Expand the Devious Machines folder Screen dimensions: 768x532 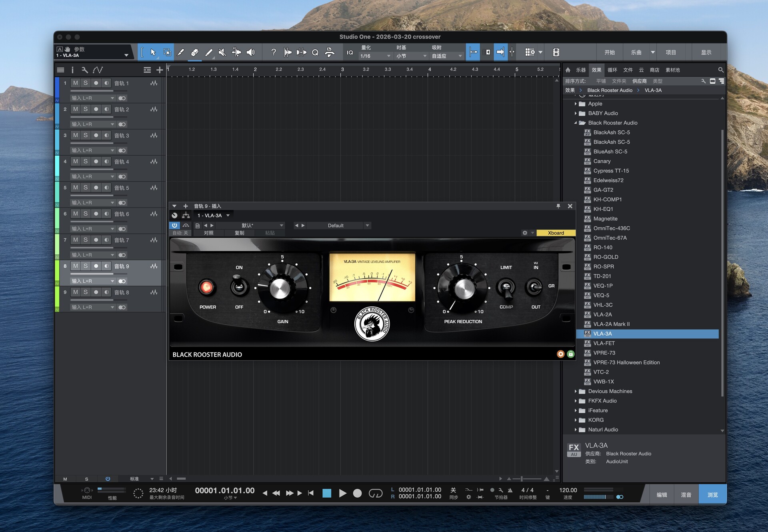[x=576, y=391]
